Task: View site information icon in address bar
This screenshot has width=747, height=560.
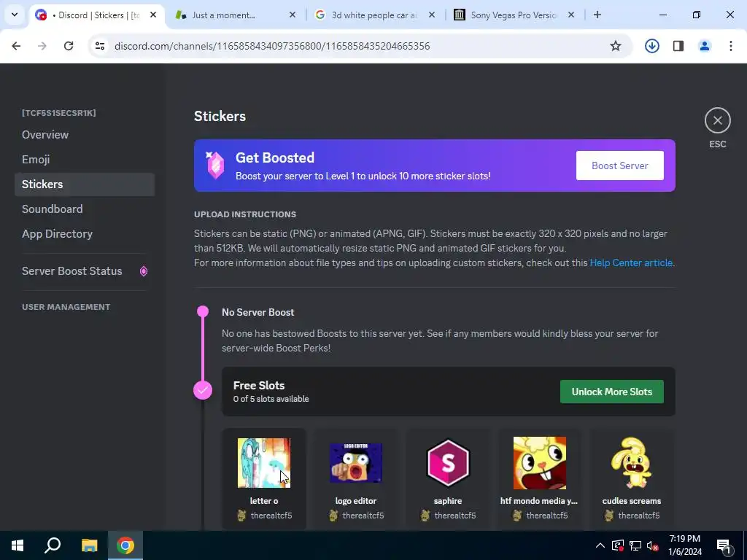Action: pyautogui.click(x=100, y=46)
